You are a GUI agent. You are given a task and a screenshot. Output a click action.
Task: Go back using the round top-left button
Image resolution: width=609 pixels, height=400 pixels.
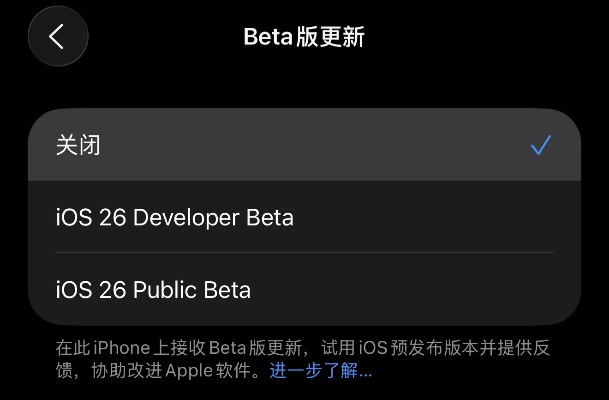[57, 37]
